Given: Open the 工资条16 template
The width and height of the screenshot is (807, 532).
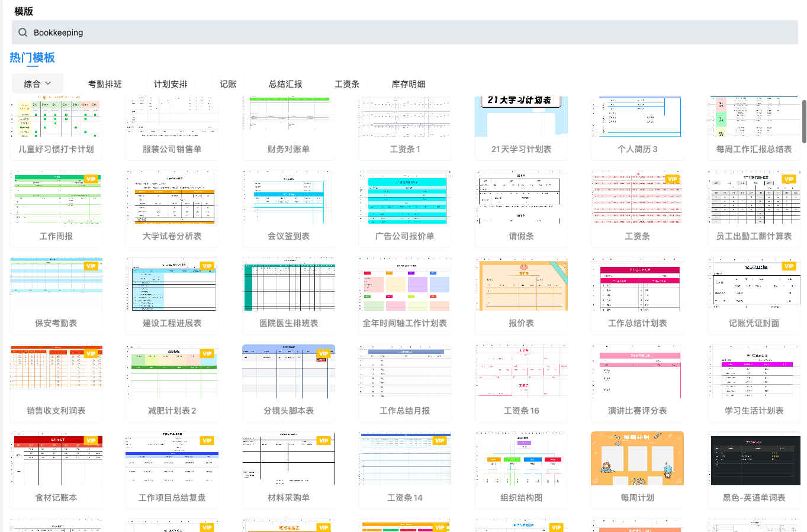Looking at the screenshot, I should (x=521, y=383).
